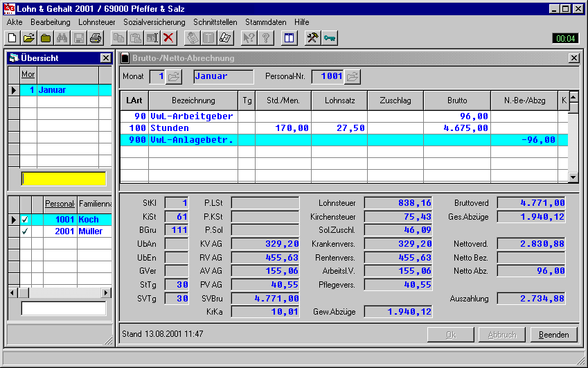
Task: Click the Open folder toolbar icon
Action: [x=29, y=38]
